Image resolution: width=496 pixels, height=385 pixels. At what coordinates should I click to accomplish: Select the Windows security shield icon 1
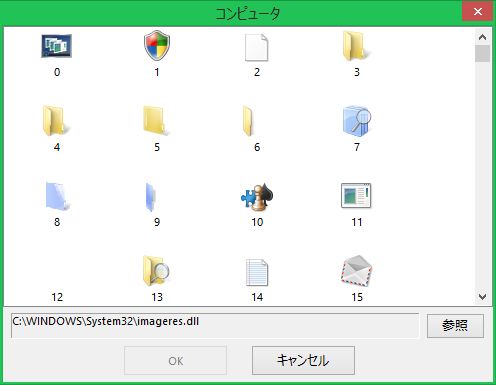(157, 46)
